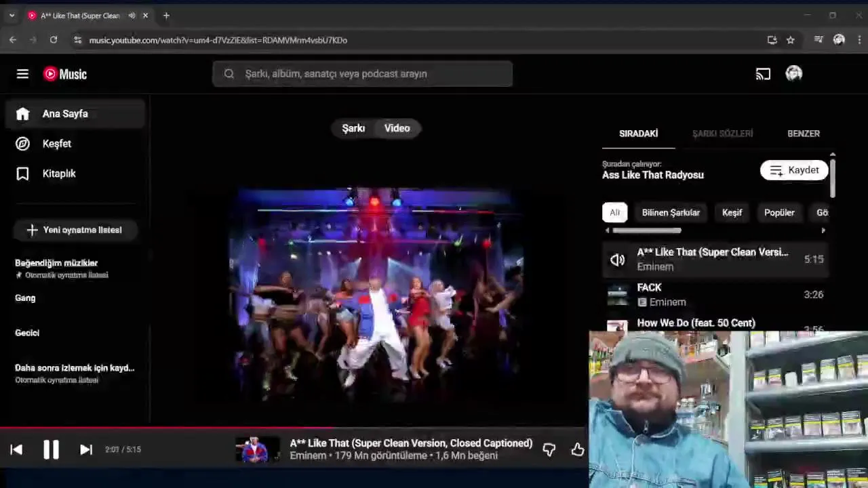868x488 pixels.
Task: Click the filter chips horizontal scrollbar
Action: click(647, 230)
